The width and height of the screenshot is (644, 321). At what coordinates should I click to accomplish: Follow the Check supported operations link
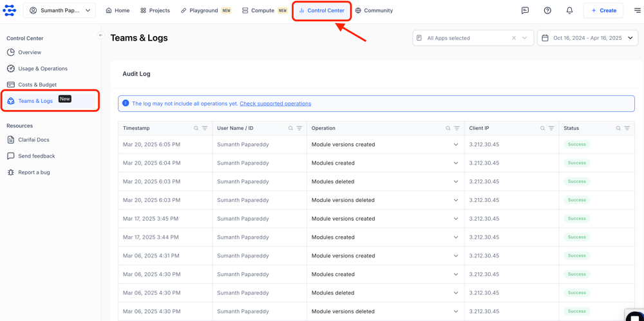click(275, 104)
